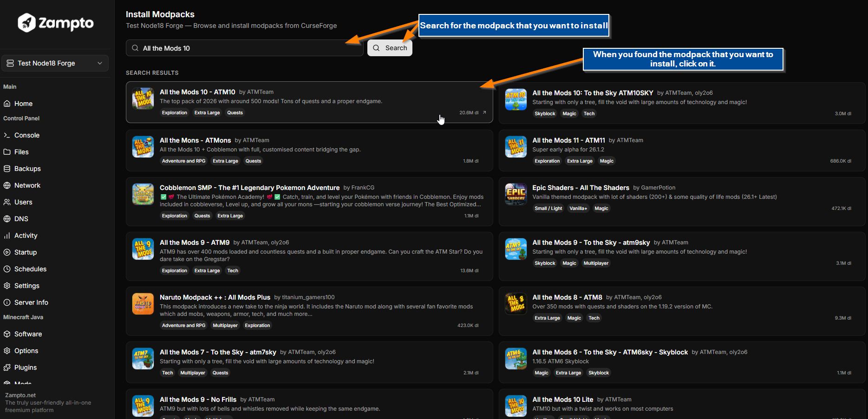Click the All the Mods 8 thumbnail

pyautogui.click(x=516, y=304)
